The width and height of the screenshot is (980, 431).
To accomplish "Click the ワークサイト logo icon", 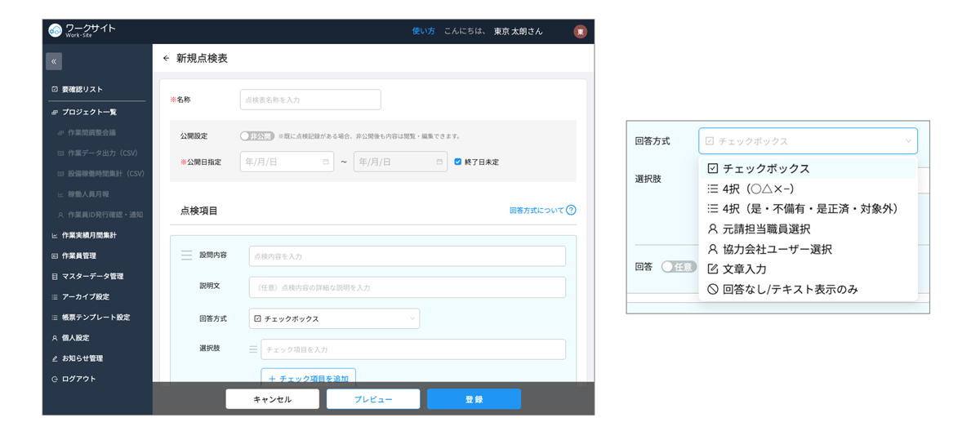I will coord(55,31).
